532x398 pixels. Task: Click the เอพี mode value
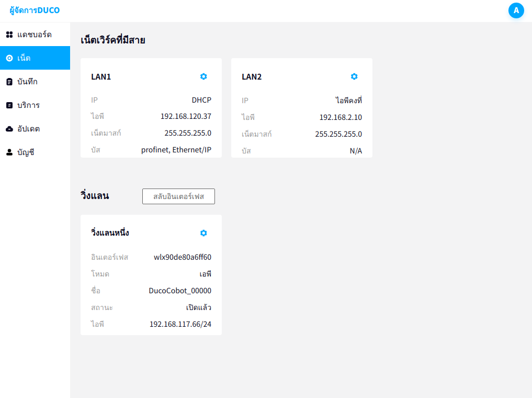coord(205,274)
